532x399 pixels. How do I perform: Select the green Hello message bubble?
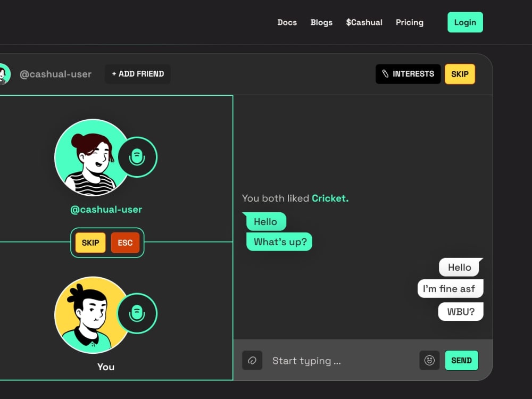(x=265, y=221)
